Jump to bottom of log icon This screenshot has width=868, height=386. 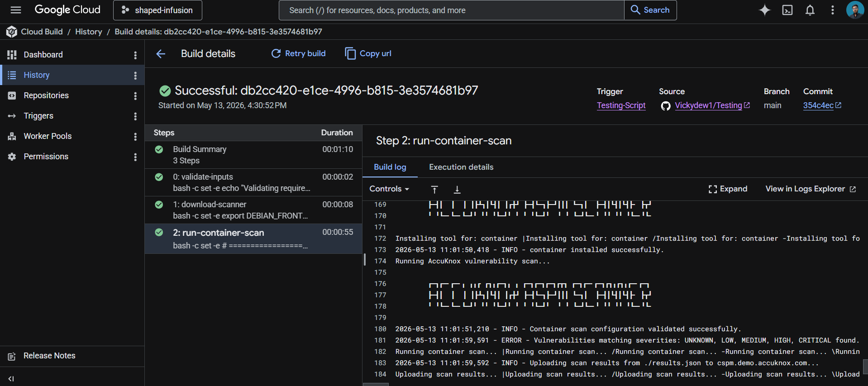click(x=457, y=189)
